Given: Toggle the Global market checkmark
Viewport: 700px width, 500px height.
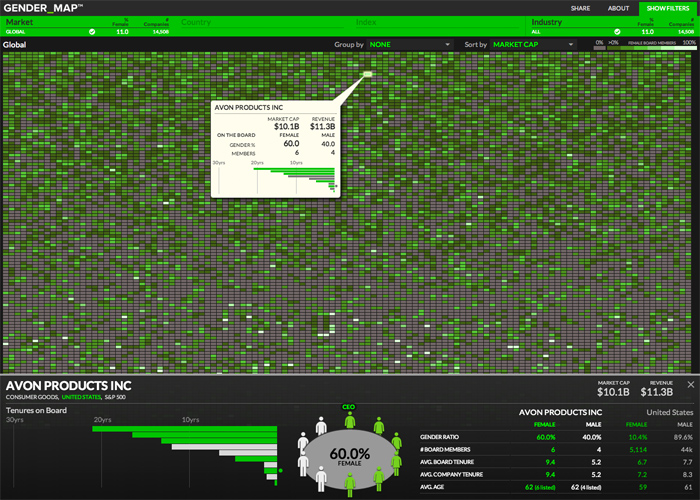Looking at the screenshot, I should coord(92,32).
